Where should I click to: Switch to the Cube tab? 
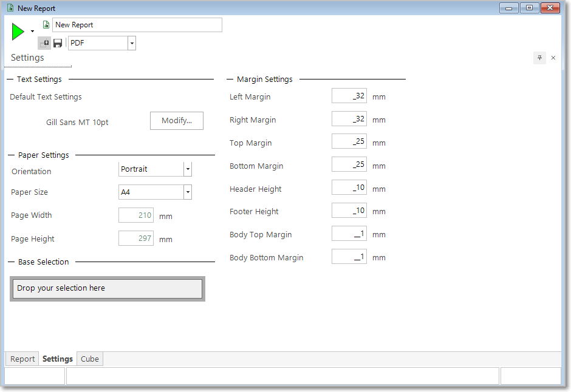[89, 359]
